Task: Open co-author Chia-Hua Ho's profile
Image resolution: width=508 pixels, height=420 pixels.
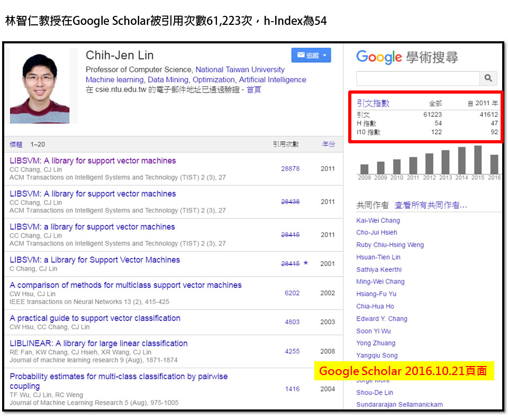Action: tap(375, 306)
